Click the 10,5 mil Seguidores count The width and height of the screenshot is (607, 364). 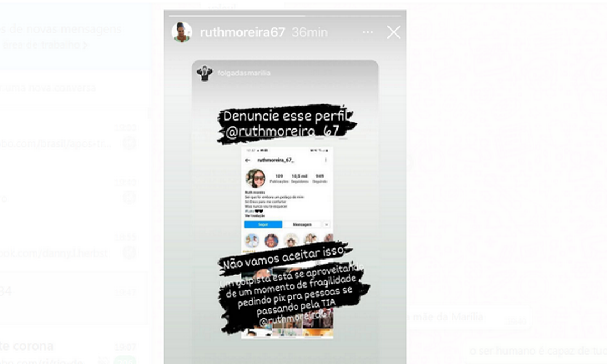pos(300,178)
